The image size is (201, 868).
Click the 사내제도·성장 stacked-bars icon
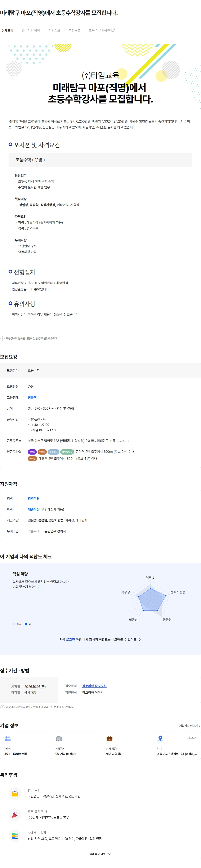(15, 836)
